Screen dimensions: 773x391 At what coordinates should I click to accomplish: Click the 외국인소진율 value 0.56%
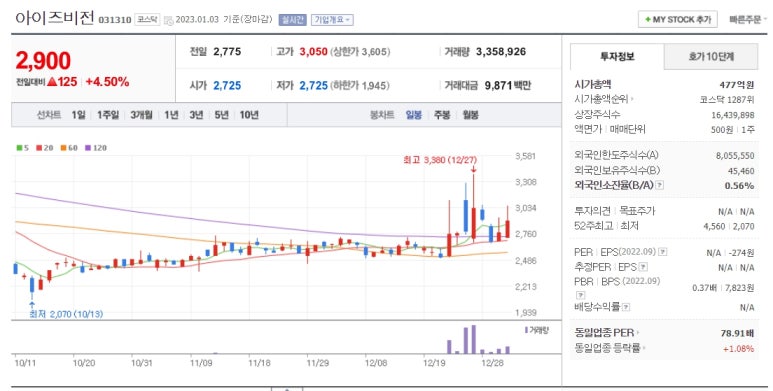739,186
